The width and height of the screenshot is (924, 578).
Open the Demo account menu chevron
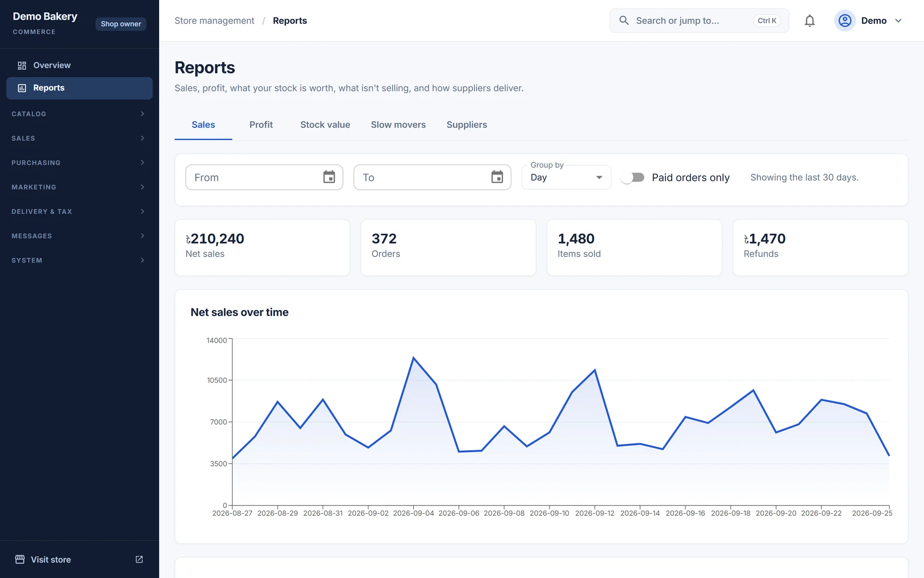(x=898, y=21)
